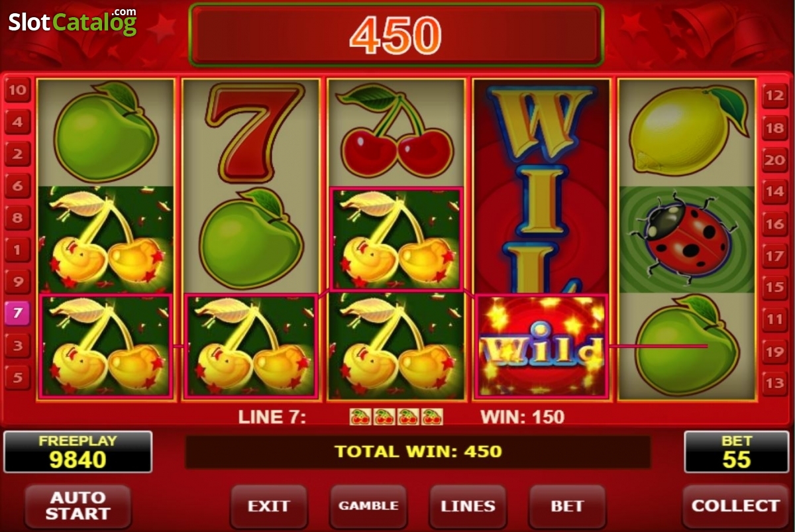Click the green apple at top of reel one
Viewport: 795px width, 532px height.
[x=105, y=132]
